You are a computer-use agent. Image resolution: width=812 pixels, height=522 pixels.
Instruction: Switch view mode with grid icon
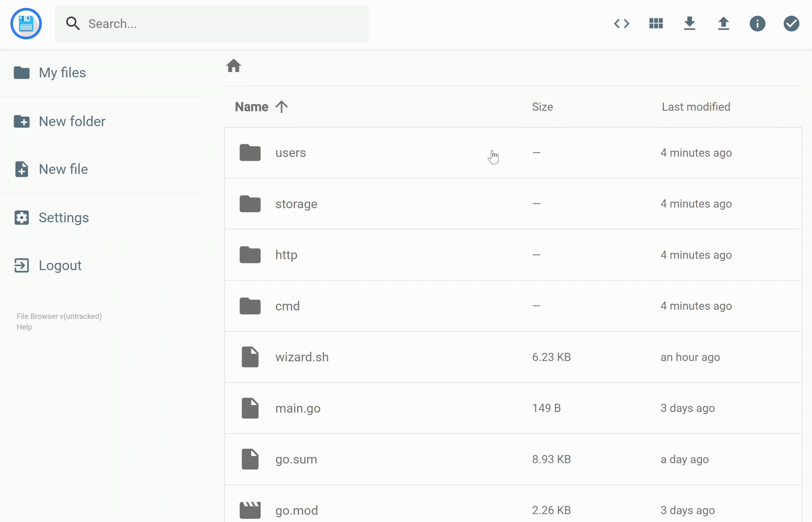click(x=656, y=24)
